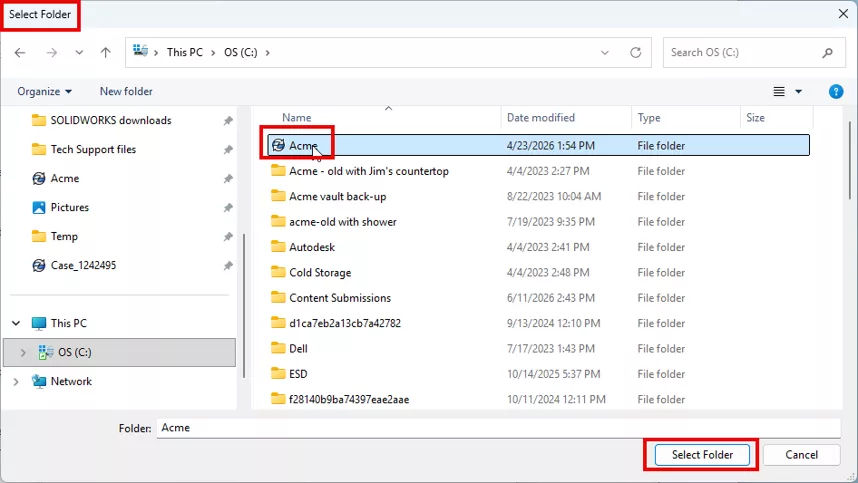Screen dimensions: 858x483
Task: Refresh the OS (C:) folder listing
Action: tap(635, 53)
